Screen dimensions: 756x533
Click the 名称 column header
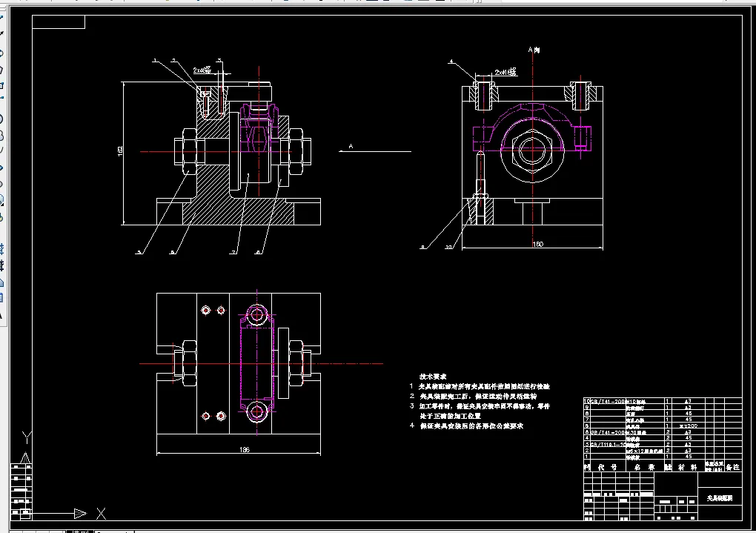(x=644, y=467)
